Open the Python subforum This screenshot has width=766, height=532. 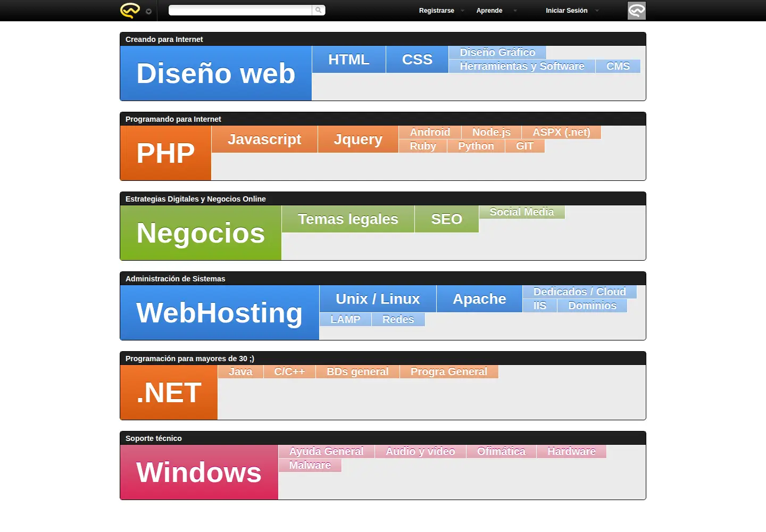pyautogui.click(x=476, y=146)
